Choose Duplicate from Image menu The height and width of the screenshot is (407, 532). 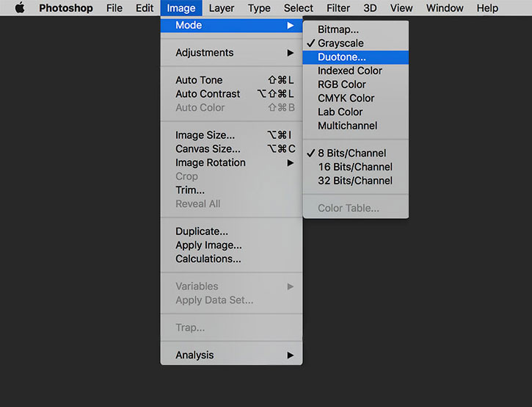[x=231, y=231]
